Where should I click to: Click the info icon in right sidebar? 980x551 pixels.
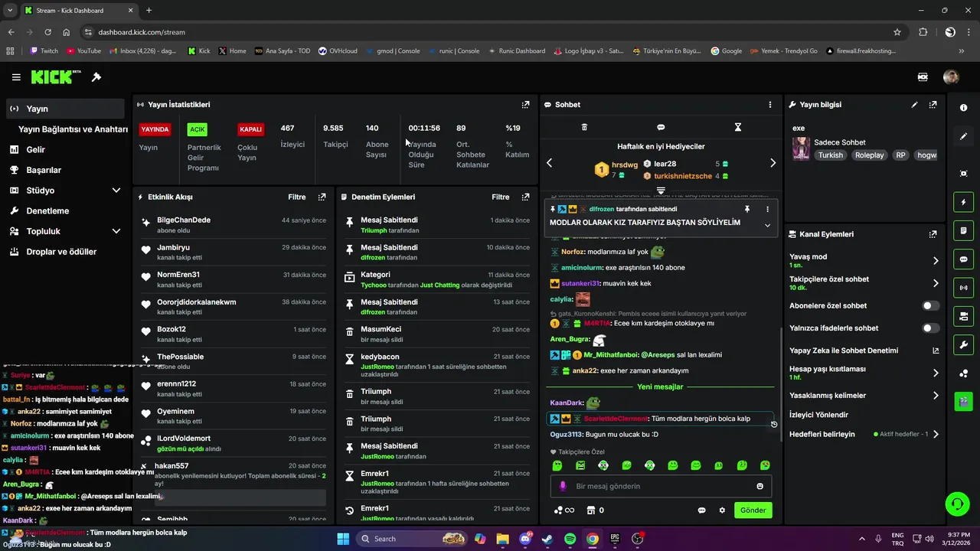[x=964, y=108]
